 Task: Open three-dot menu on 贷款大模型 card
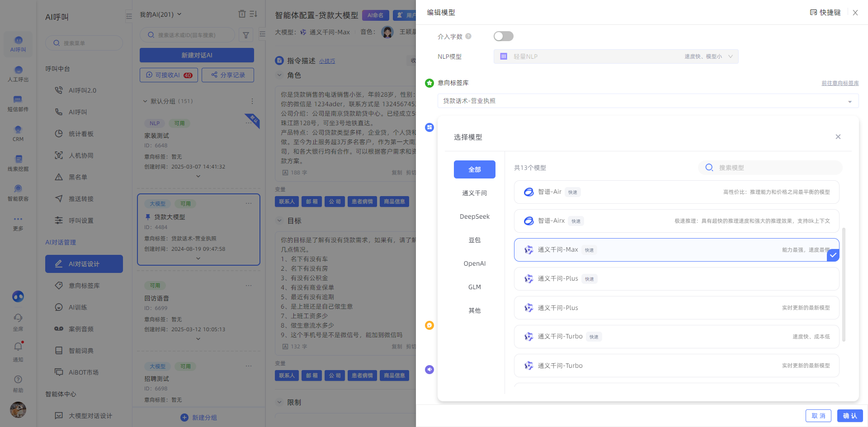249,203
